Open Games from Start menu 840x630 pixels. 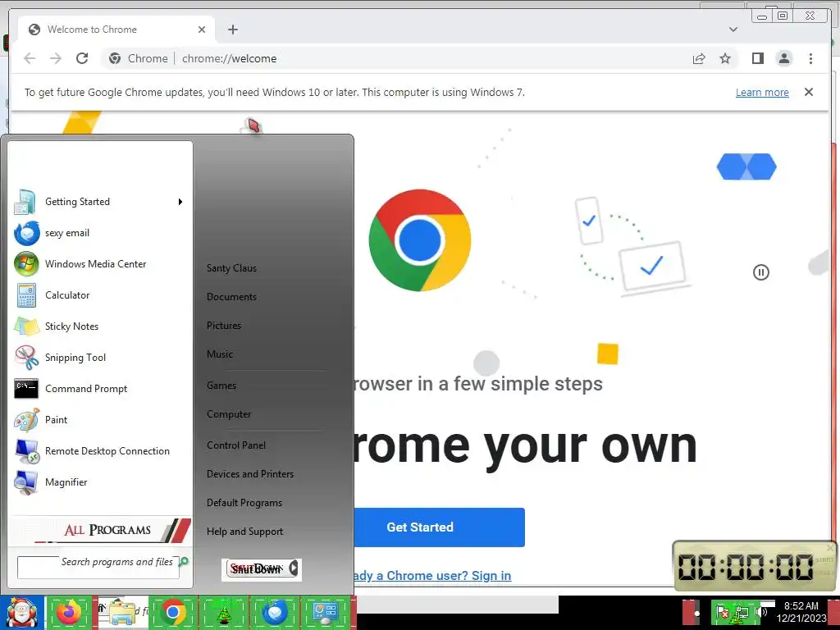coord(221,386)
